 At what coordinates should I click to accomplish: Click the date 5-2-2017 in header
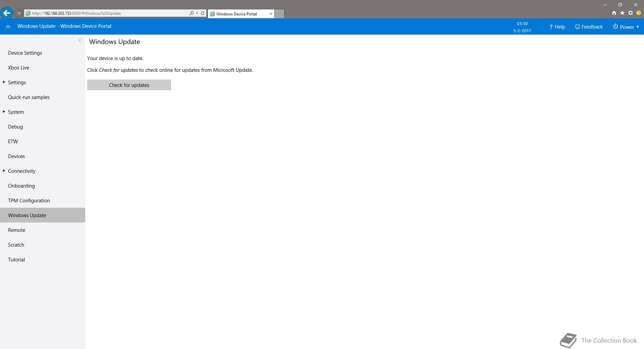(x=522, y=31)
